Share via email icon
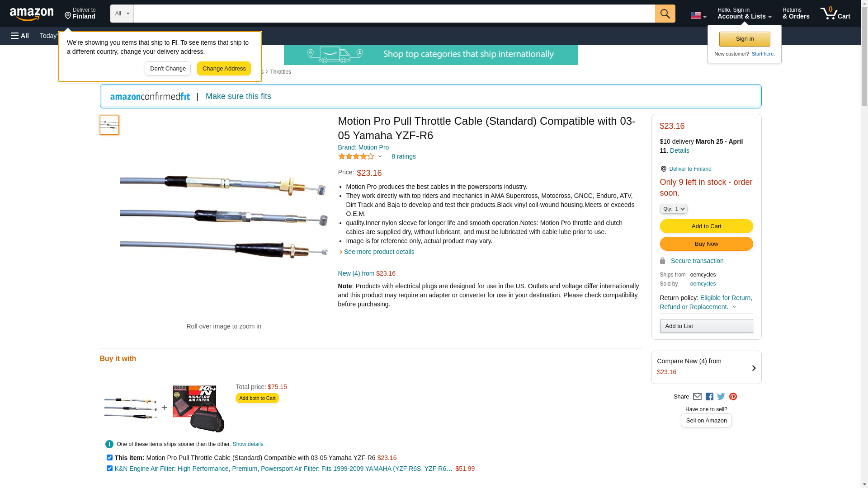This screenshot has height=488, width=868. [697, 397]
